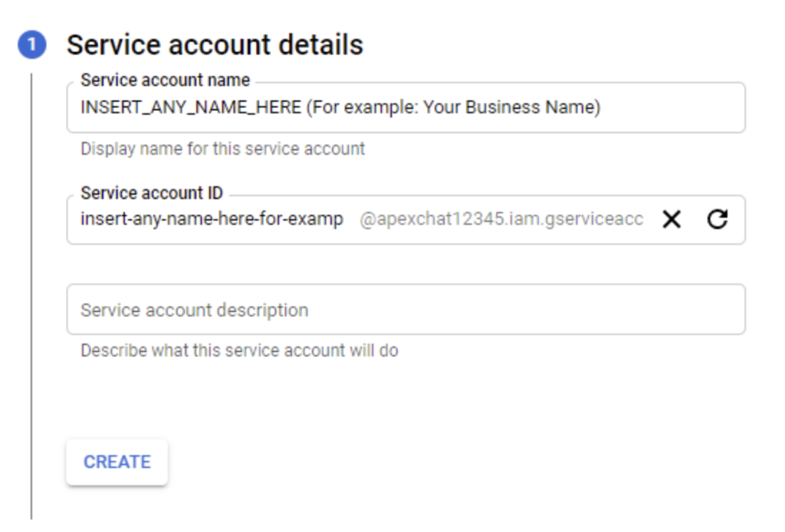This screenshot has width=785, height=532.
Task: Click the CREATE button
Action: tap(117, 462)
